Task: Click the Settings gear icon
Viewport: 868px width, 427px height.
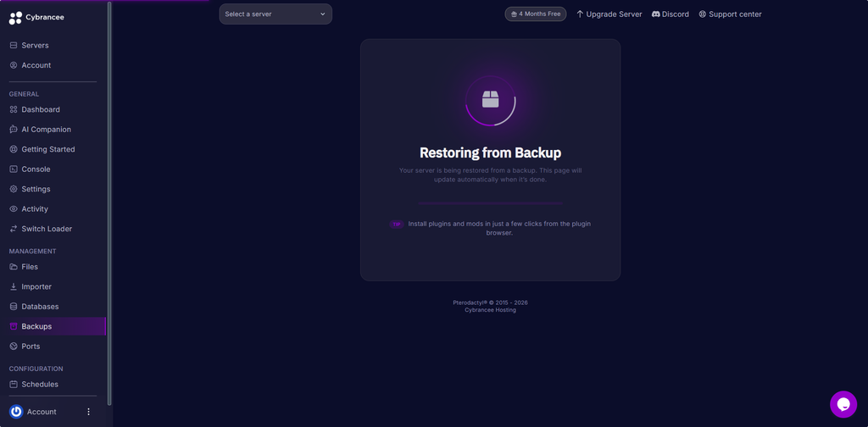Action: tap(14, 189)
